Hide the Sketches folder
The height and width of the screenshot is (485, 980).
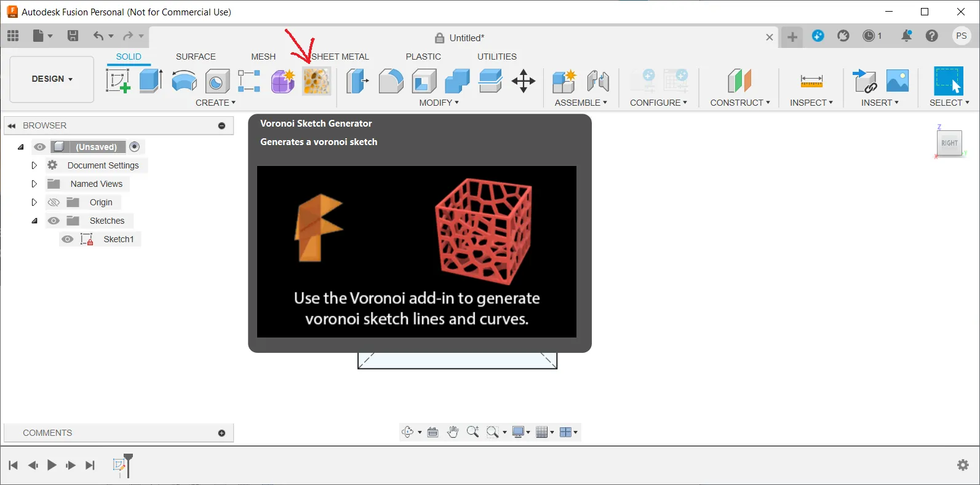[x=54, y=221]
